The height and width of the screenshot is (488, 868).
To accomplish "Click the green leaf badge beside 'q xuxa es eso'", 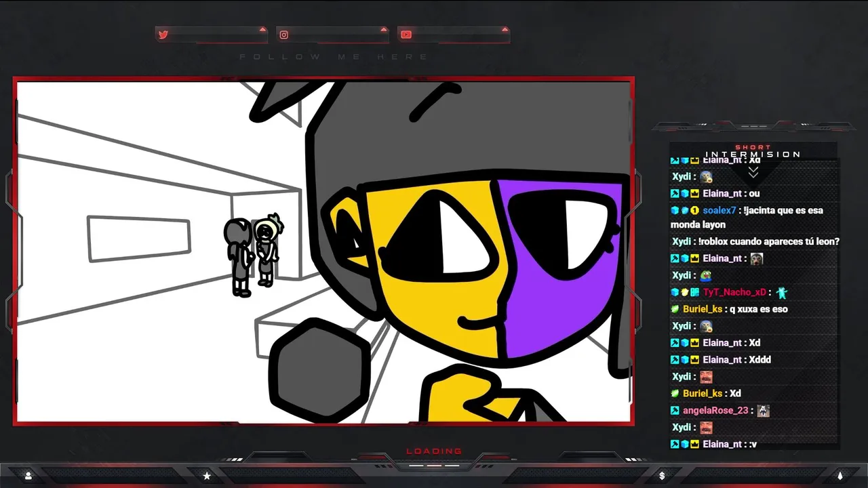I will coord(675,309).
